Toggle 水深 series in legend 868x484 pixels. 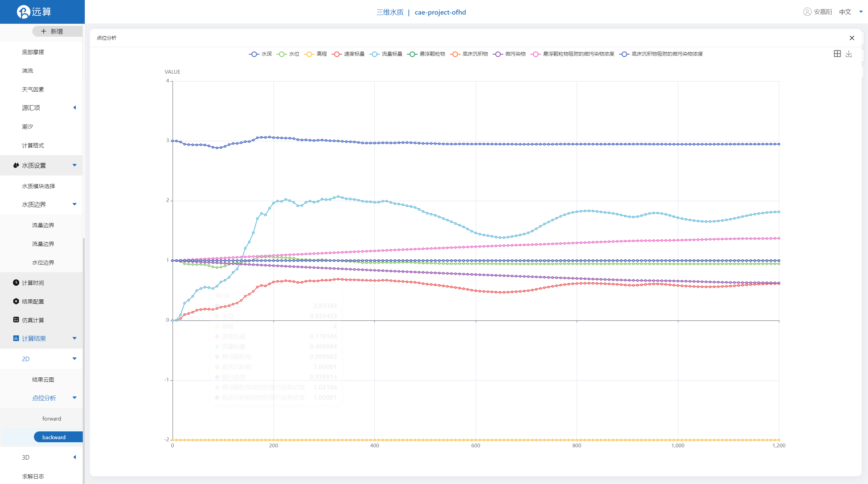point(260,54)
